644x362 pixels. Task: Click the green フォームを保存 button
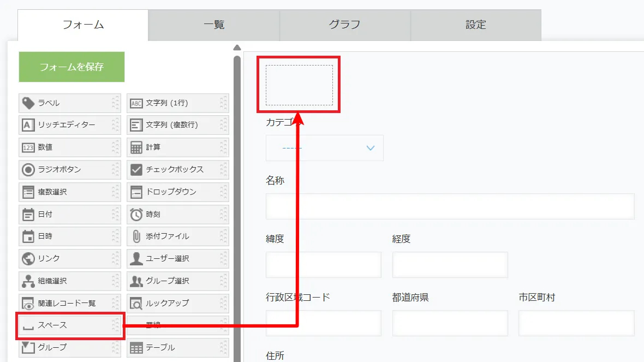pyautogui.click(x=71, y=67)
